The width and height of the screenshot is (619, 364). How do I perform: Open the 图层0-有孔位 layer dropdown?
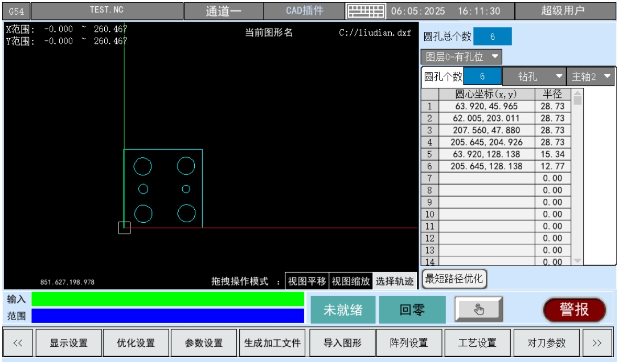(461, 57)
